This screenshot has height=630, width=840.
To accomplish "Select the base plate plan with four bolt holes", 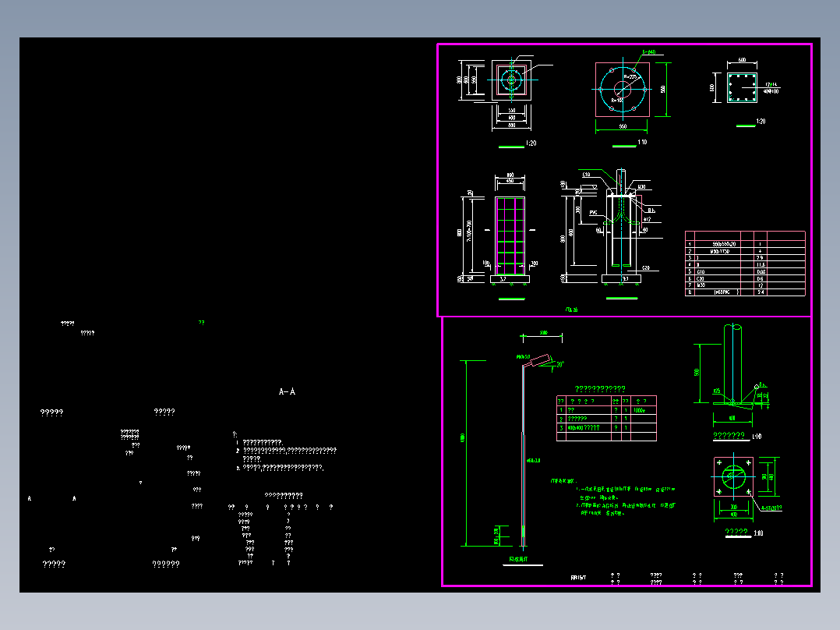I will click(733, 476).
